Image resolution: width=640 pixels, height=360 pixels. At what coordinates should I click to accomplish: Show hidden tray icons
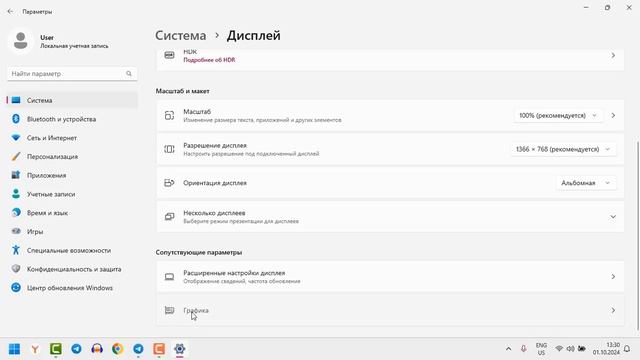click(508, 349)
